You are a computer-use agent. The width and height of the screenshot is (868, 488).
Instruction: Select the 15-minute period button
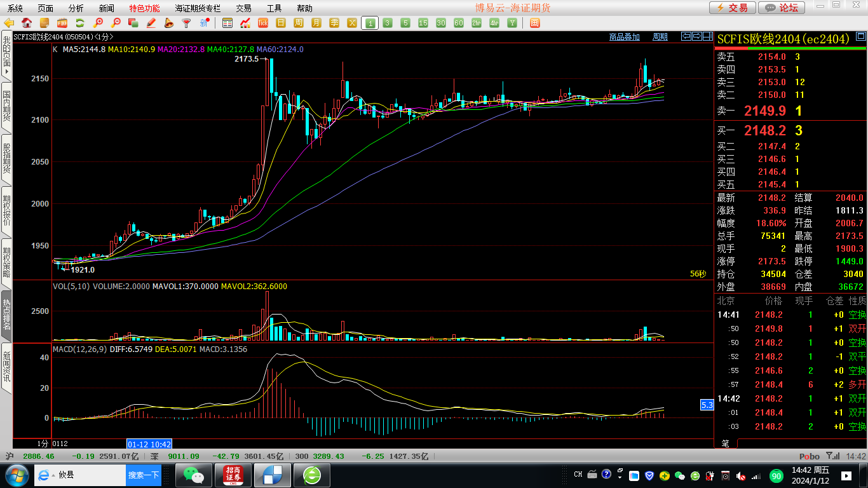[423, 23]
